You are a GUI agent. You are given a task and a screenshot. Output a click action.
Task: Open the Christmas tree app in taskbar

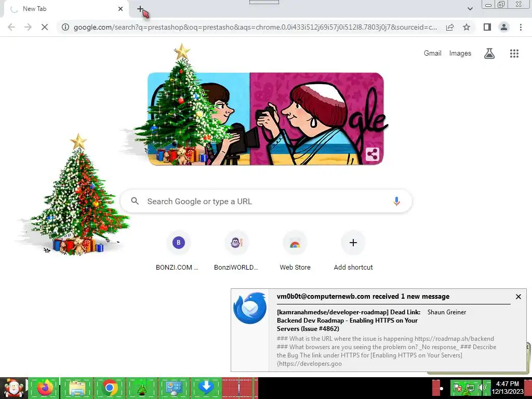pos(141,388)
